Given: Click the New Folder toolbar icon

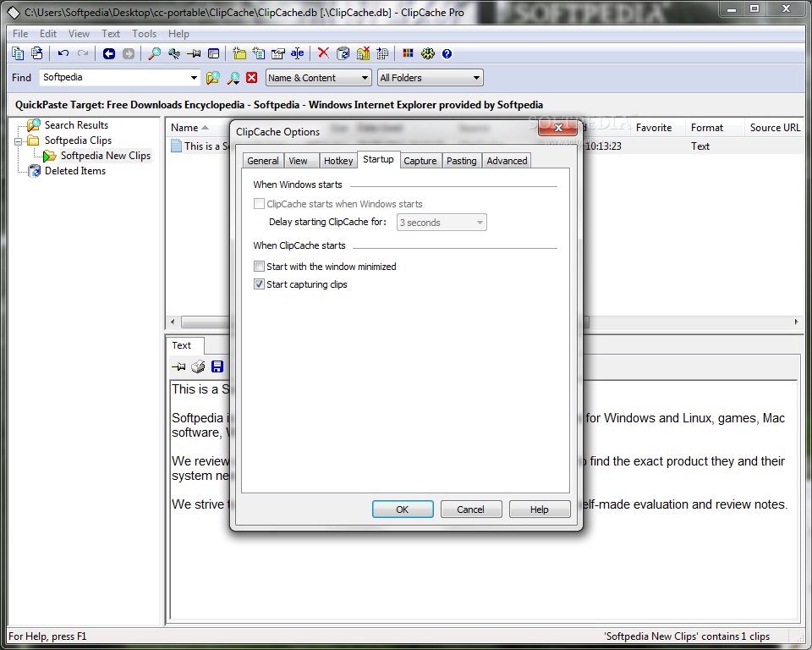Looking at the screenshot, I should coord(239,53).
